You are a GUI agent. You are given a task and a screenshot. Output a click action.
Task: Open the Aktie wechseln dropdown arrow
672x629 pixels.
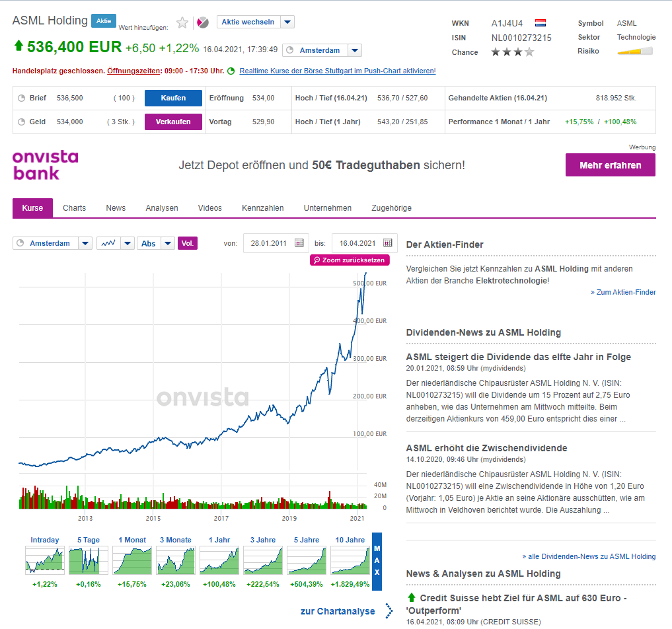[287, 22]
